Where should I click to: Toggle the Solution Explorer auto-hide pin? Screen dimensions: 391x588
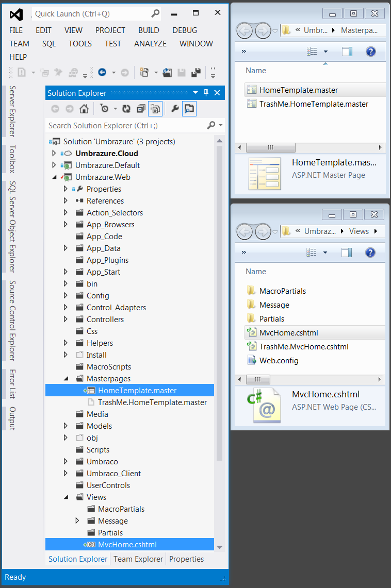[206, 93]
